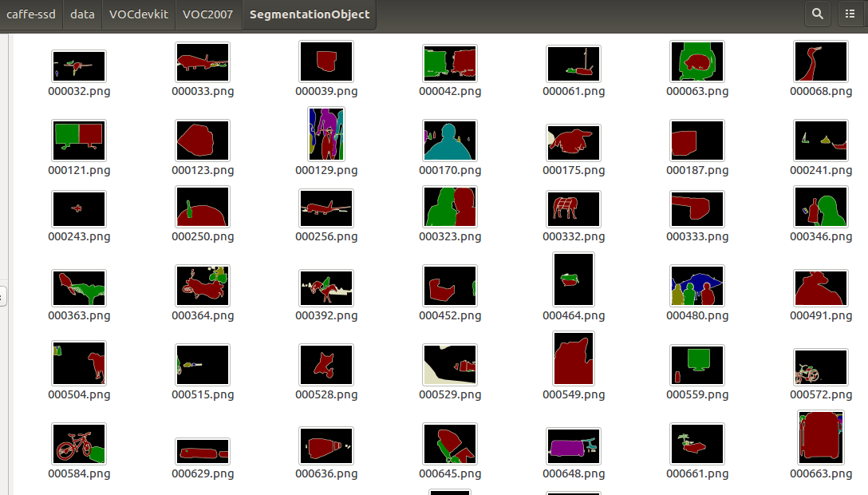Select the 000663.png thumbnail
This screenshot has height=495, width=868.
click(x=820, y=438)
